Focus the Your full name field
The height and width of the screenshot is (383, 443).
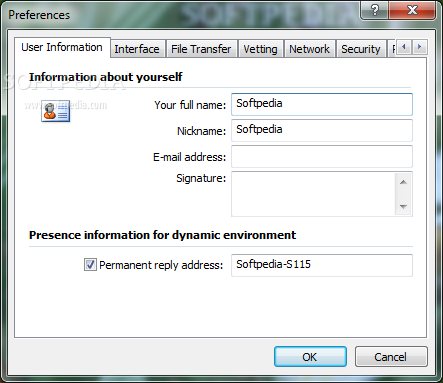tap(322, 104)
